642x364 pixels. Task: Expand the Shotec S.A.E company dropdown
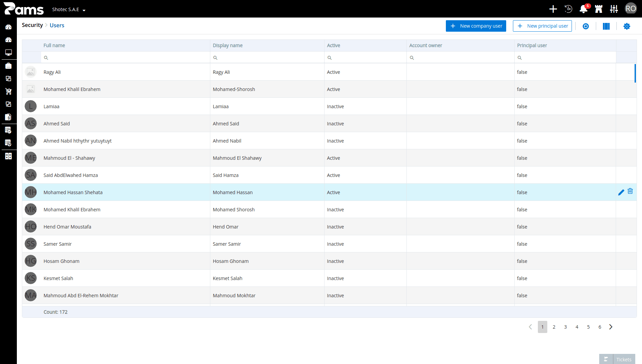point(69,9)
